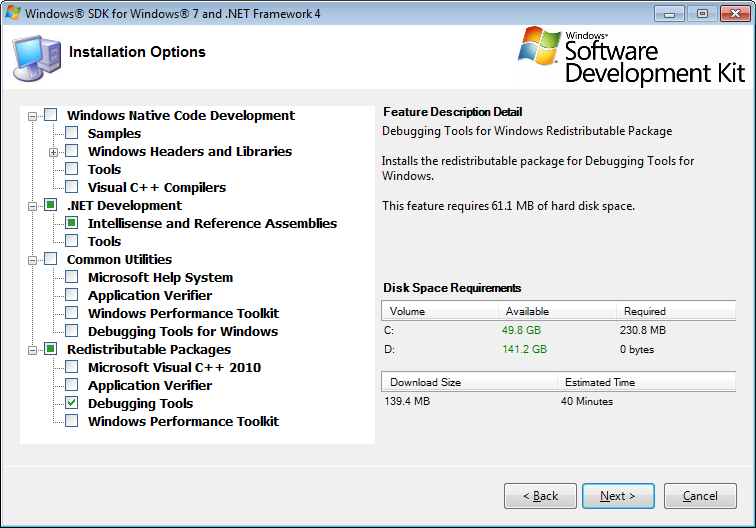
Task: Collapse the .NET Development node
Action: click(x=32, y=206)
